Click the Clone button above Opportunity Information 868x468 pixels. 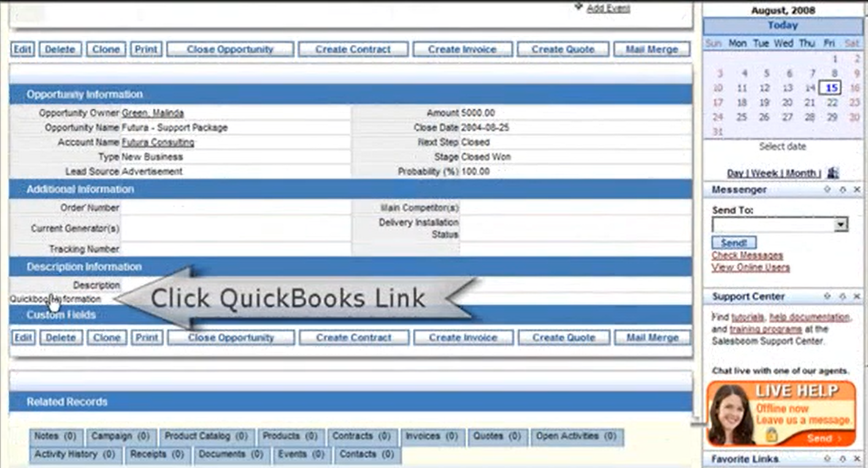coord(106,49)
